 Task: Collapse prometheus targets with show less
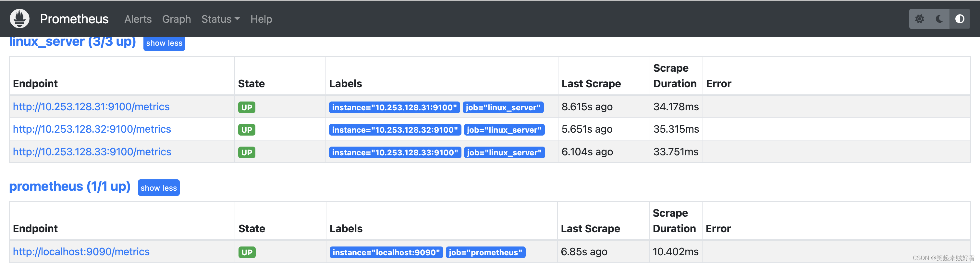(x=159, y=187)
